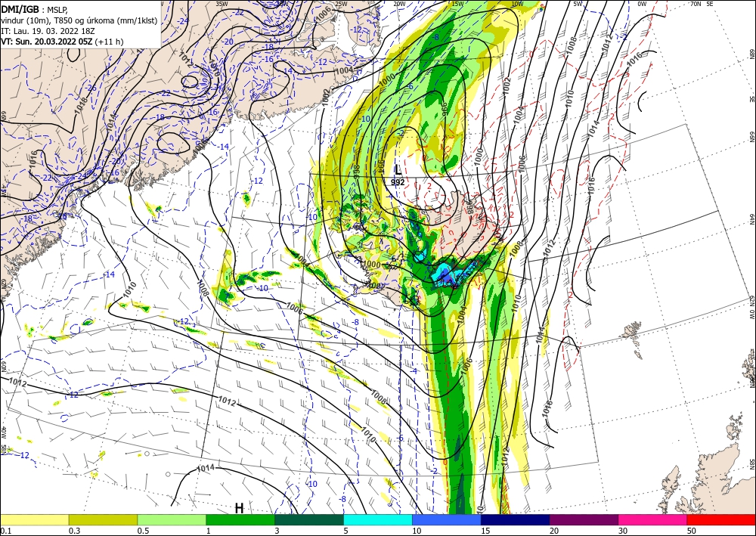Click the olive 0.3–0.5 mm legend swatch

point(103,519)
